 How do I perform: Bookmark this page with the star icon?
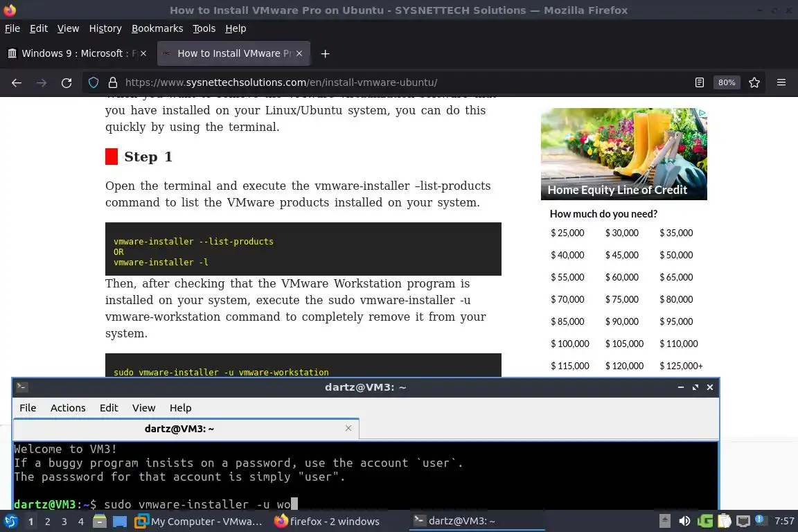click(x=754, y=82)
